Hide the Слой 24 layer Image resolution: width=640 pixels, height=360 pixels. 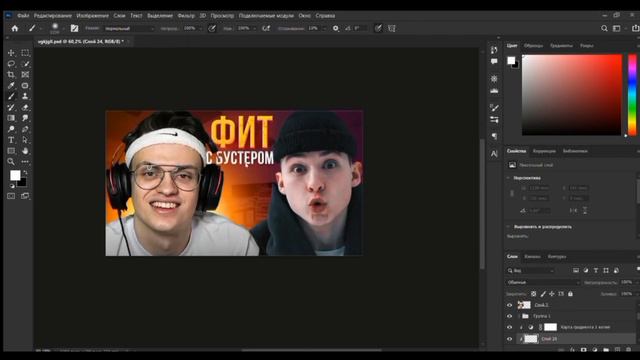click(x=509, y=339)
